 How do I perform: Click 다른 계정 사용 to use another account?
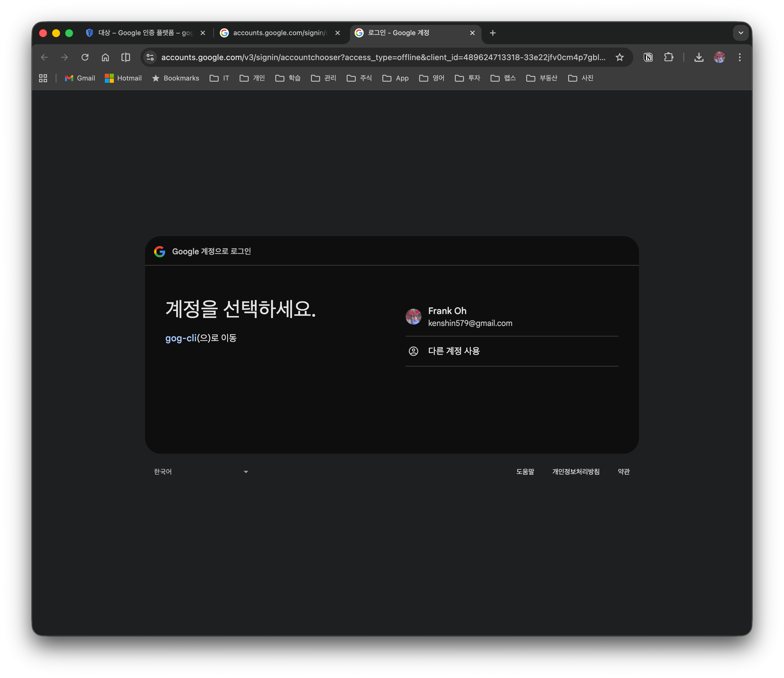454,351
